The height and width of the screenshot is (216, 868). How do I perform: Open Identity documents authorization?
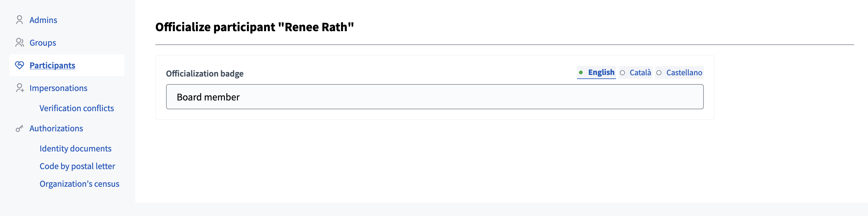click(x=75, y=149)
